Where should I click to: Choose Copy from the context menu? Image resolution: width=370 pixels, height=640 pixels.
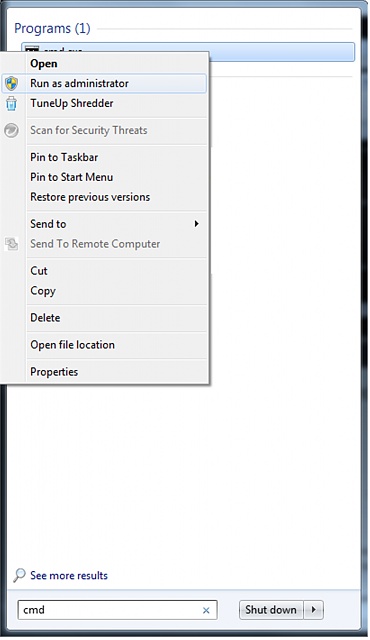tap(43, 291)
